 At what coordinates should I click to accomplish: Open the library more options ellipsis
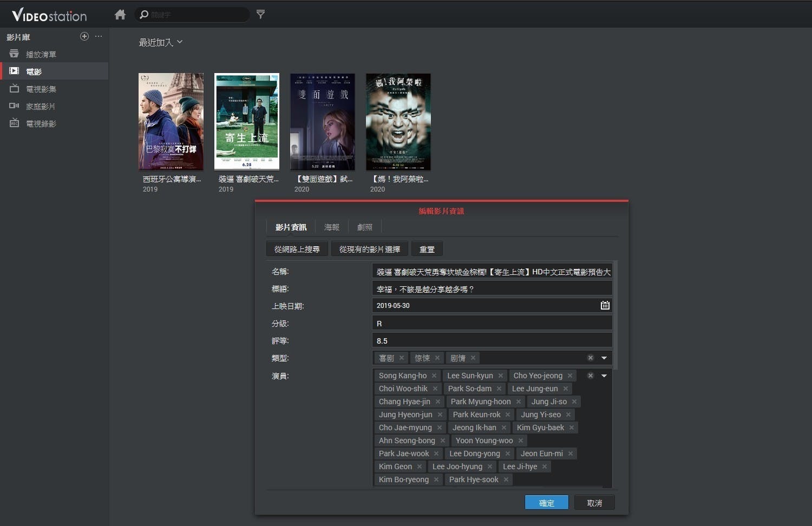coord(99,36)
